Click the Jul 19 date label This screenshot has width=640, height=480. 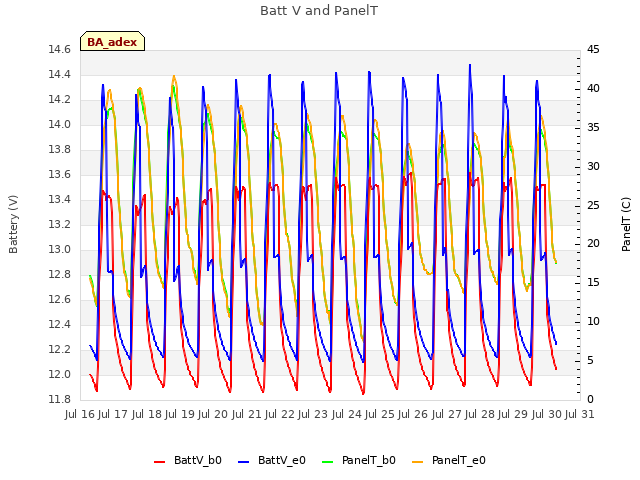[x=180, y=415]
